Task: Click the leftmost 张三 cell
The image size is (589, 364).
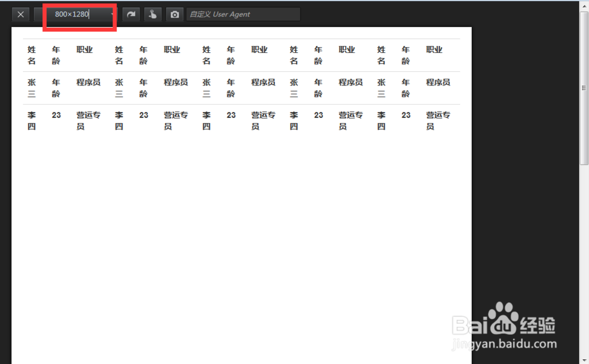Action: pos(32,88)
